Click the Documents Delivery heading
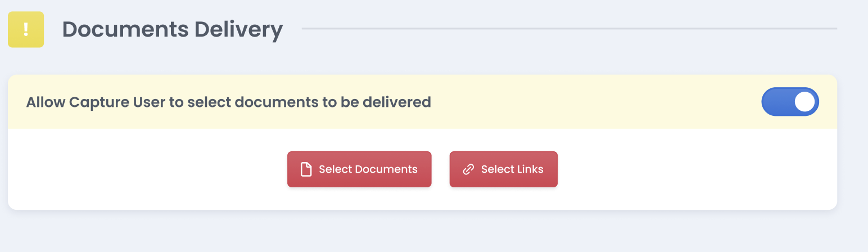Screen dimensions: 868x252 click(x=172, y=29)
